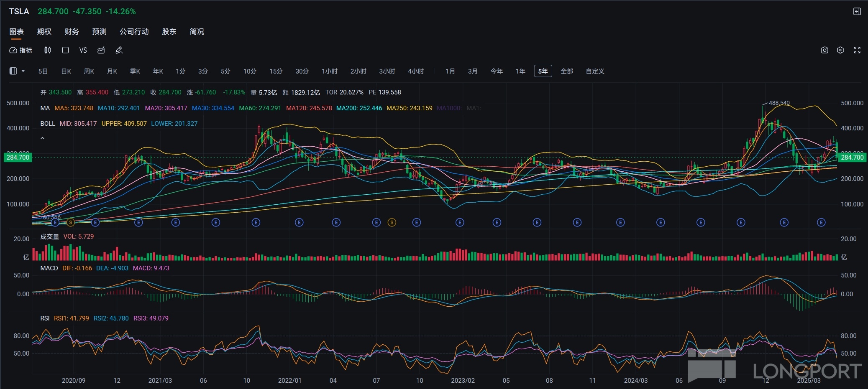Open layout dropdown arrow beside split icon

click(23, 71)
